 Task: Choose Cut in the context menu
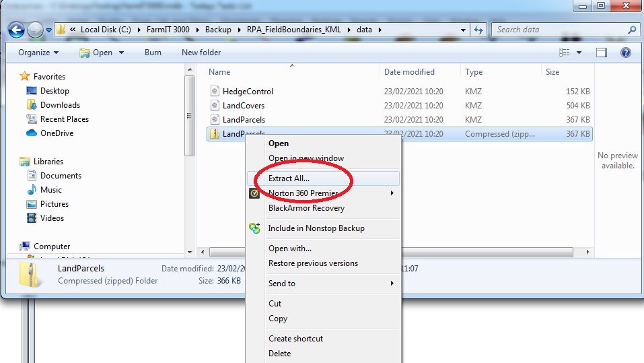[x=275, y=303]
